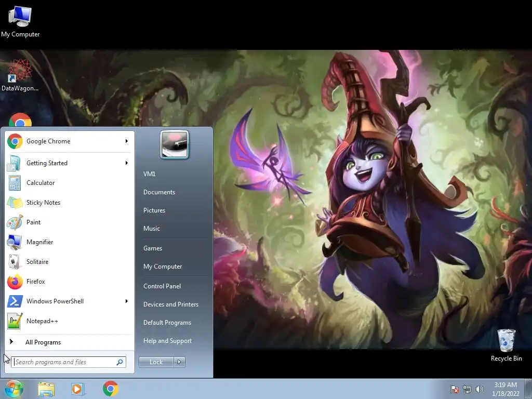Open the Windows PowerShell icon
The image size is (532, 399).
(x=15, y=301)
